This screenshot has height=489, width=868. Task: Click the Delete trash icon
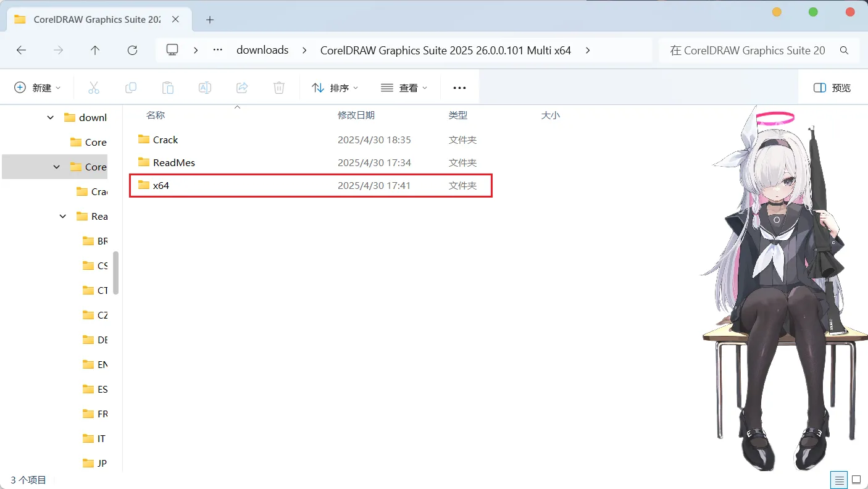279,88
